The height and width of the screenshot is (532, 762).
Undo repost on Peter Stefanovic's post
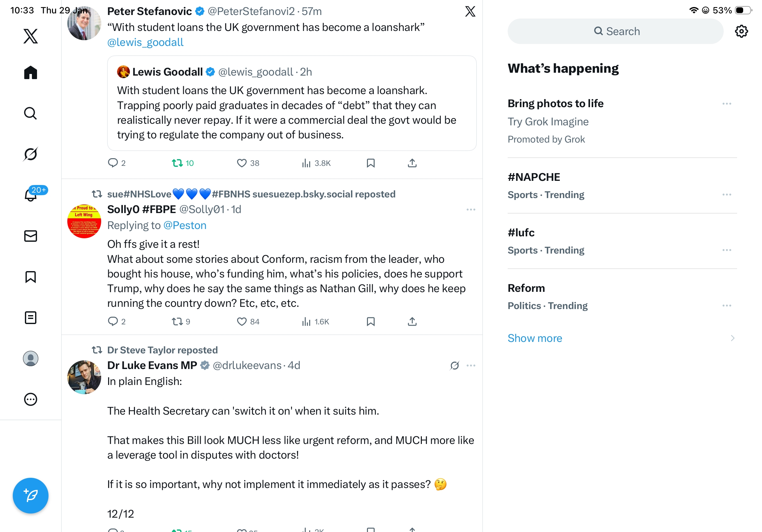click(x=177, y=163)
